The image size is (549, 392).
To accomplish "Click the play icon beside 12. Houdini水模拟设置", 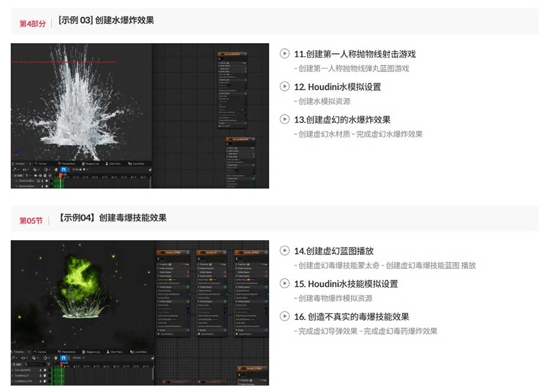I will (285, 86).
